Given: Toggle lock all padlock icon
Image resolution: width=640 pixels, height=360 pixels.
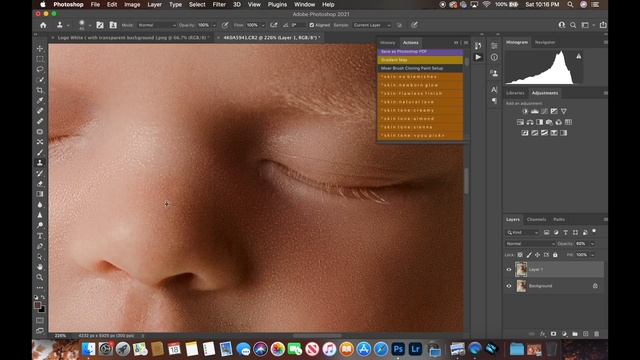Looking at the screenshot, I should tap(555, 255).
